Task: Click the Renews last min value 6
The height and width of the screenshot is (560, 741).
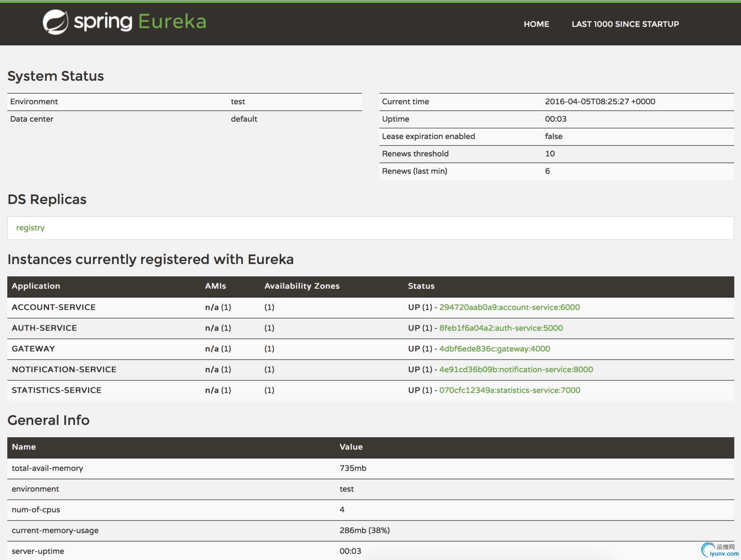Action: point(547,171)
